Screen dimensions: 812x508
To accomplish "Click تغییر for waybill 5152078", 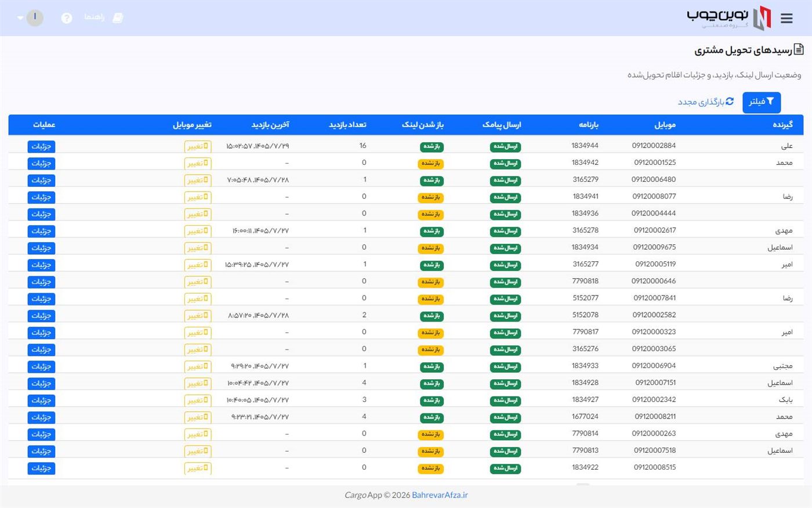I will 198,316.
